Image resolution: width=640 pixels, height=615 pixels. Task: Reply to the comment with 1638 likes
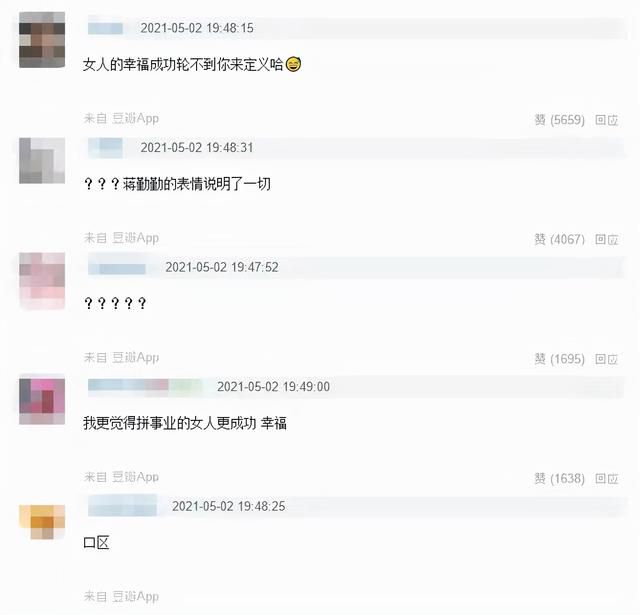pos(607,479)
